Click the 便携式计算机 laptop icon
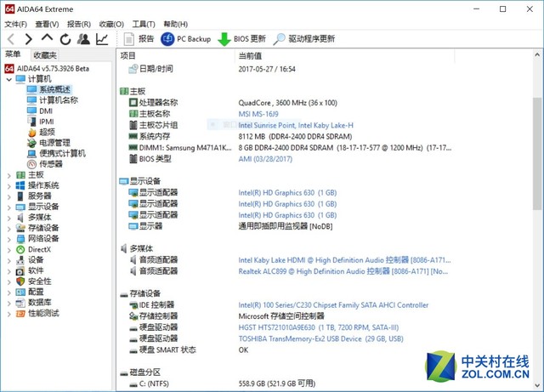The width and height of the screenshot is (544, 392). coord(32,154)
